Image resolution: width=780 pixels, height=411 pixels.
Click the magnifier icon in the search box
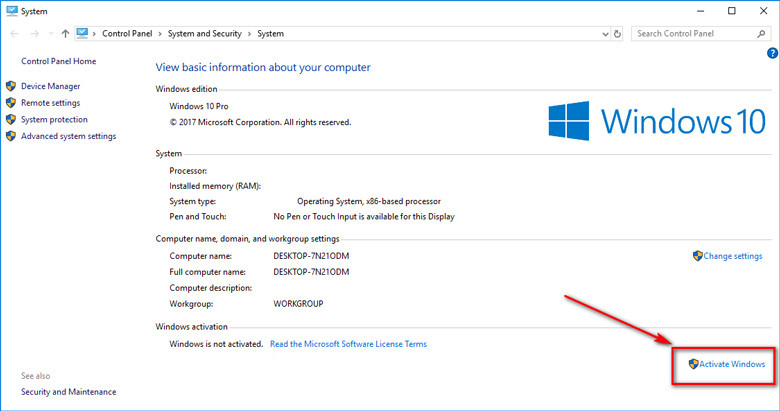coord(762,33)
